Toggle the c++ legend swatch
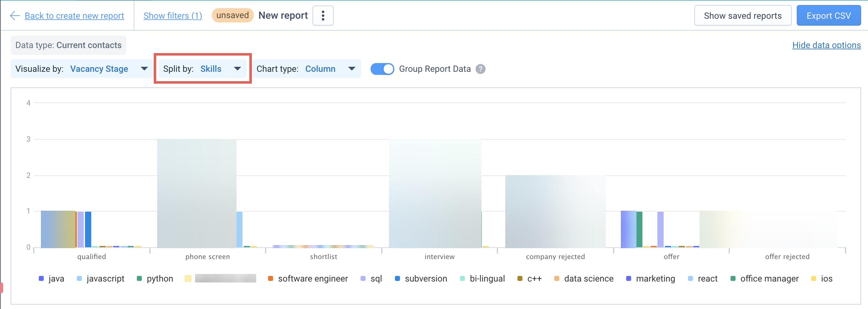The height and width of the screenshot is (309, 868). 520,279
